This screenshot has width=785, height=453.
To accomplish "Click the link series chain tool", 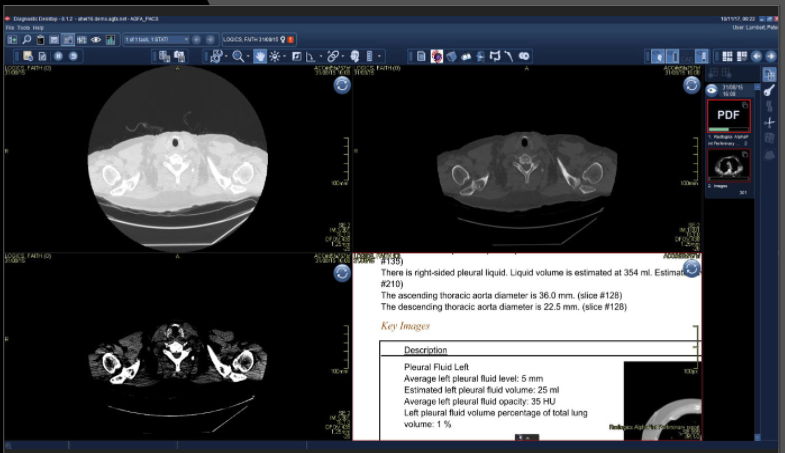I will (333, 56).
